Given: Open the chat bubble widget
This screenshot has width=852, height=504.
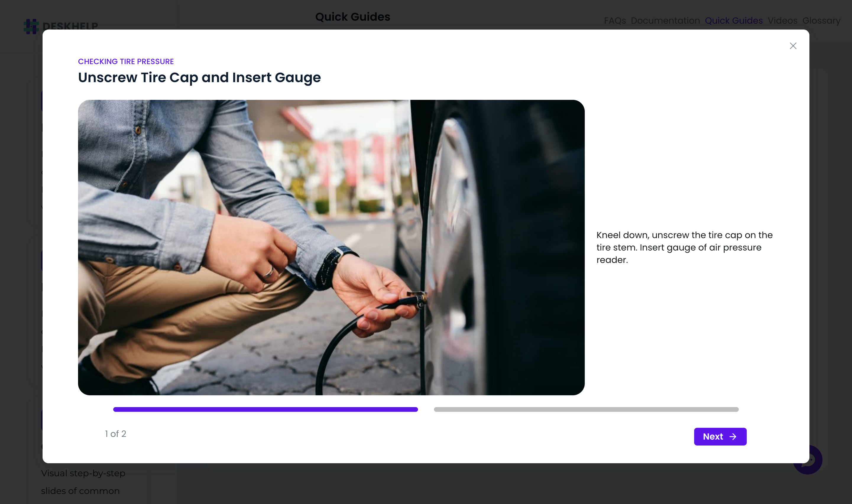Looking at the screenshot, I should 808,460.
